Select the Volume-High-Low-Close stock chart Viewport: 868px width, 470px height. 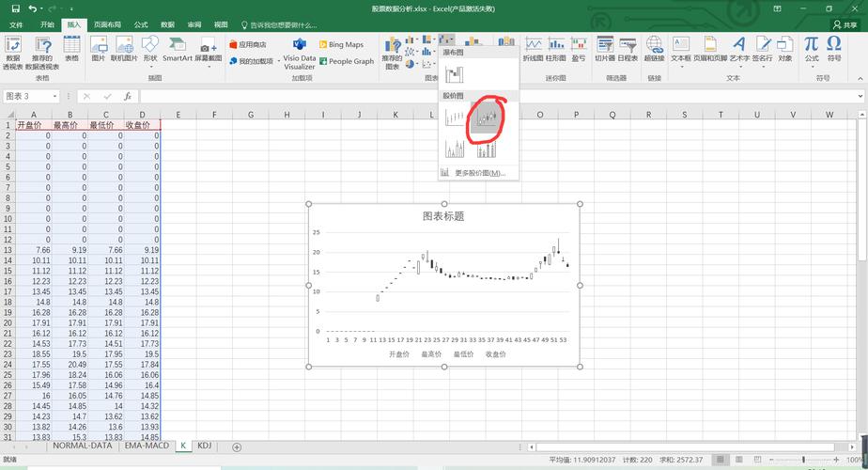click(455, 149)
